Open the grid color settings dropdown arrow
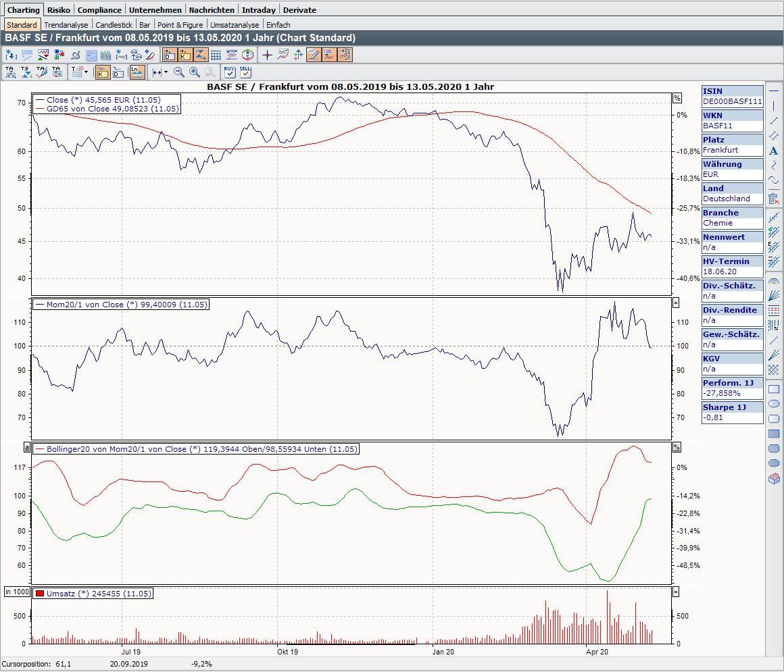 (x=86, y=72)
